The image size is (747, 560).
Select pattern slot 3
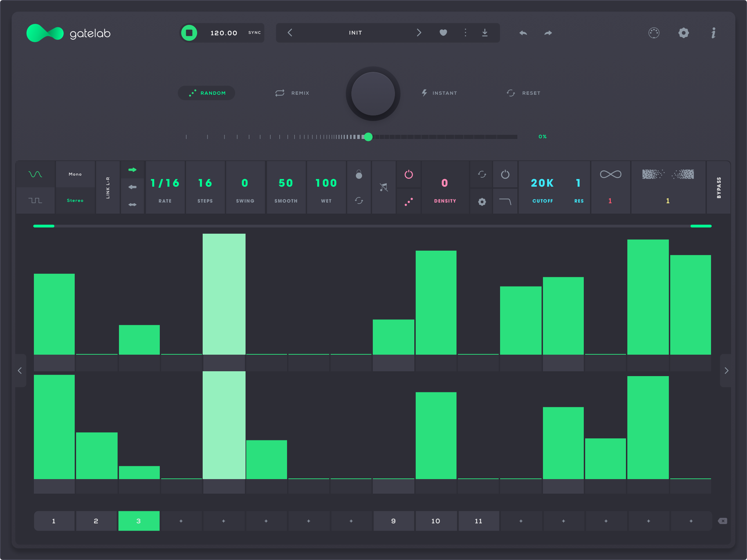click(x=139, y=521)
